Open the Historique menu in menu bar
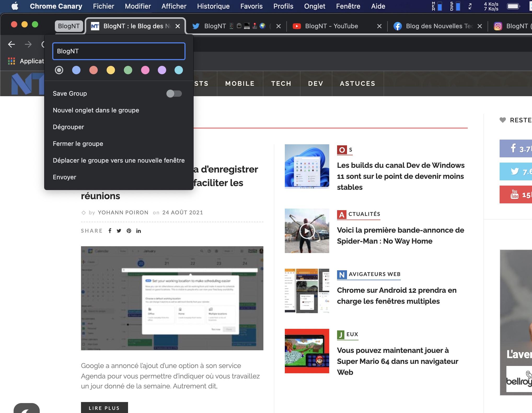The image size is (532, 413). pyautogui.click(x=213, y=6)
